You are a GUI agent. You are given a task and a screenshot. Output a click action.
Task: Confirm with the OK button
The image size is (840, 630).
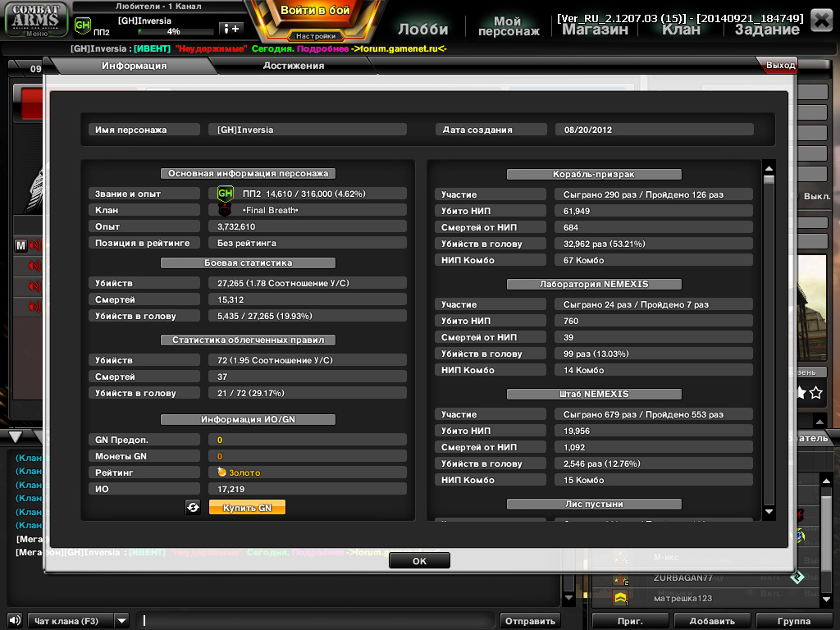[x=419, y=561]
